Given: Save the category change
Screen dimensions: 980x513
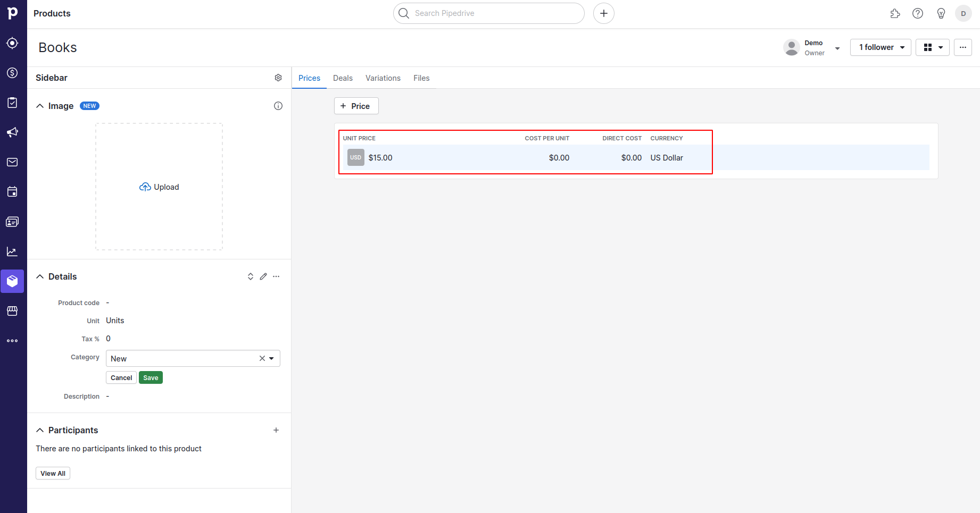Looking at the screenshot, I should (x=151, y=378).
